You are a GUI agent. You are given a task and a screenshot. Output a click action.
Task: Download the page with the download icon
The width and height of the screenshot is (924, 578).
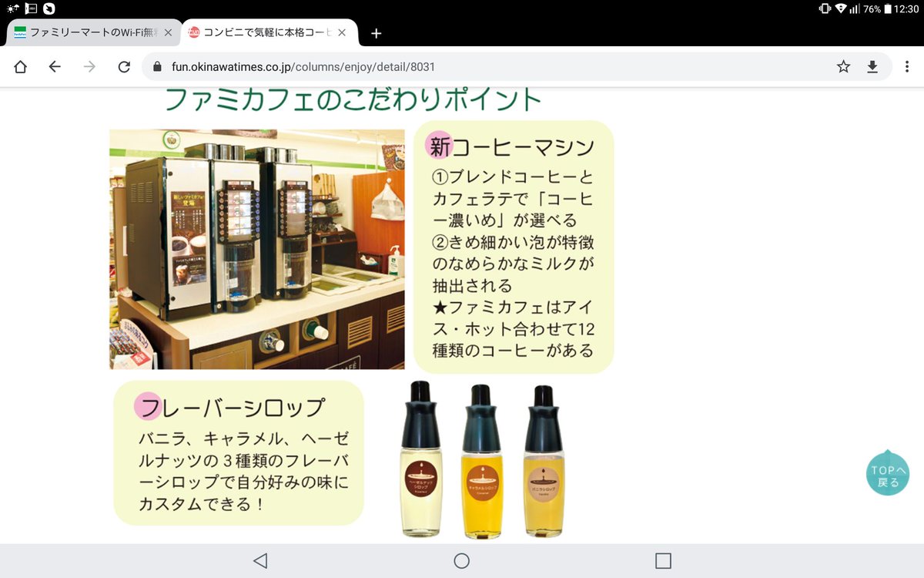coord(872,67)
